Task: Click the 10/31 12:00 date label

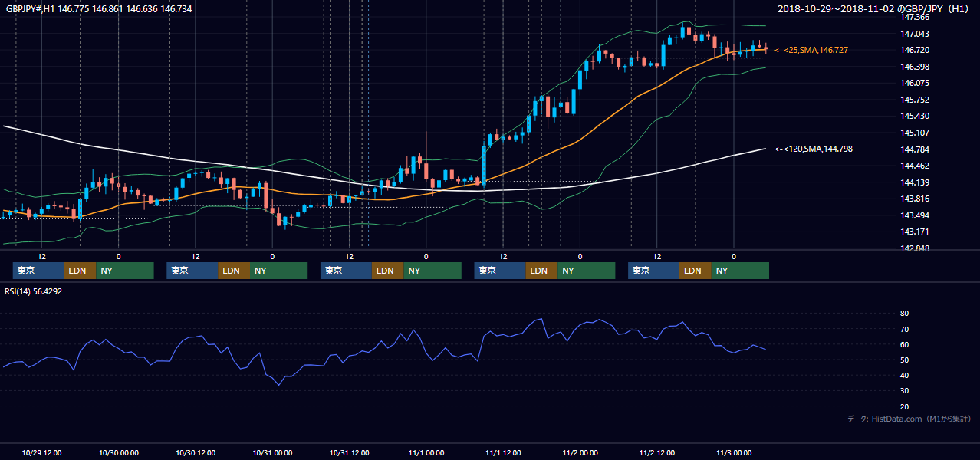Action: pyautogui.click(x=349, y=453)
